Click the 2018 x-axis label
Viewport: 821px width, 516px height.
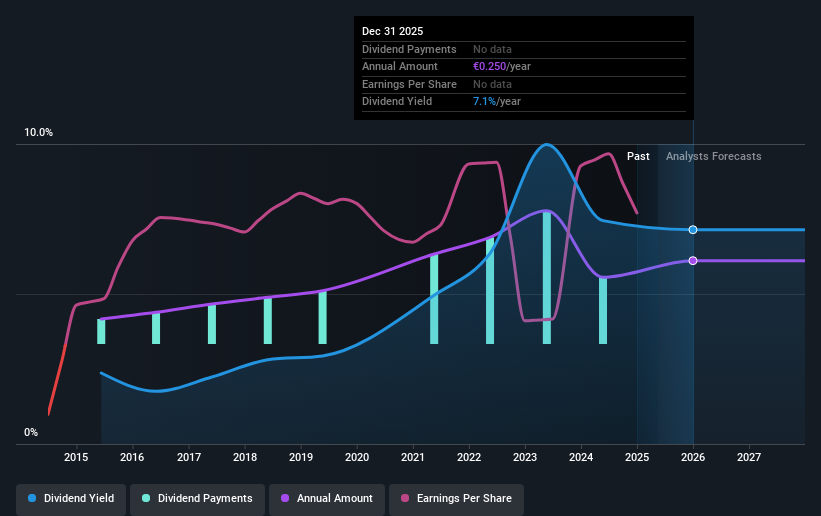(245, 457)
